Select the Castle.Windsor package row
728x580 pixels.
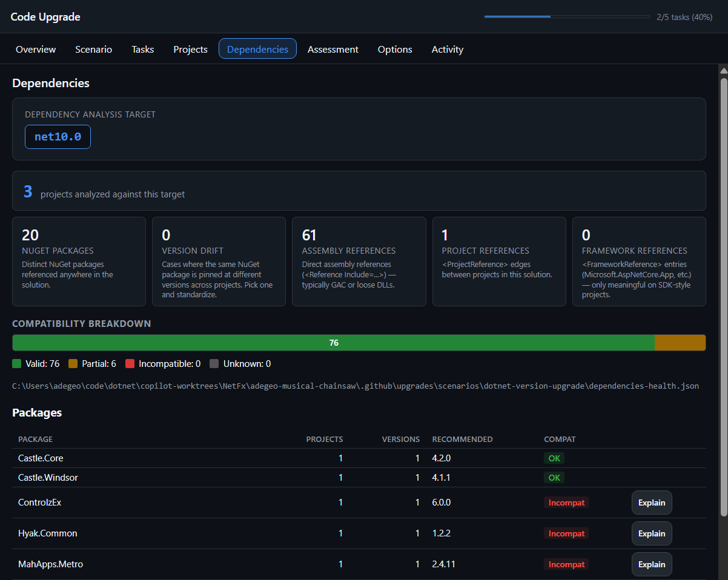click(x=359, y=478)
